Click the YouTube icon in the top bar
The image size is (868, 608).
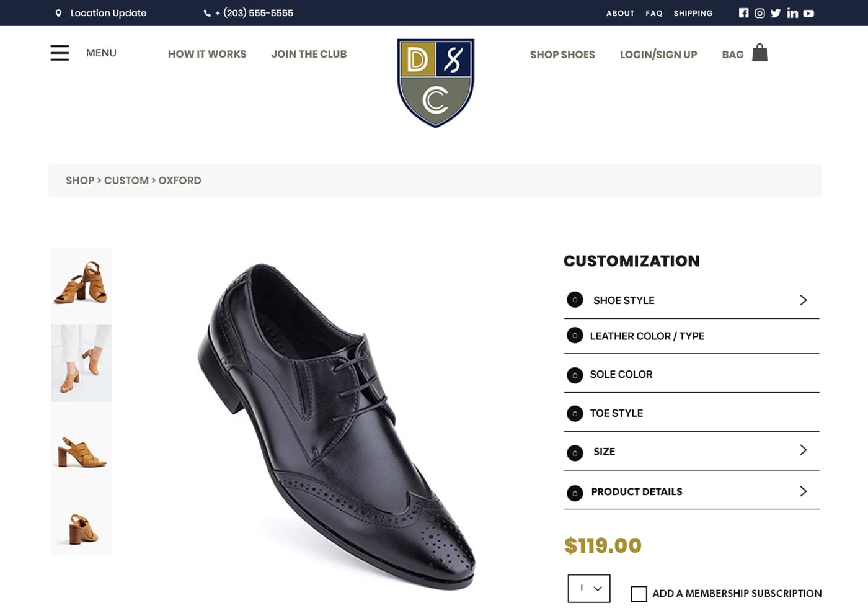pyautogui.click(x=808, y=12)
